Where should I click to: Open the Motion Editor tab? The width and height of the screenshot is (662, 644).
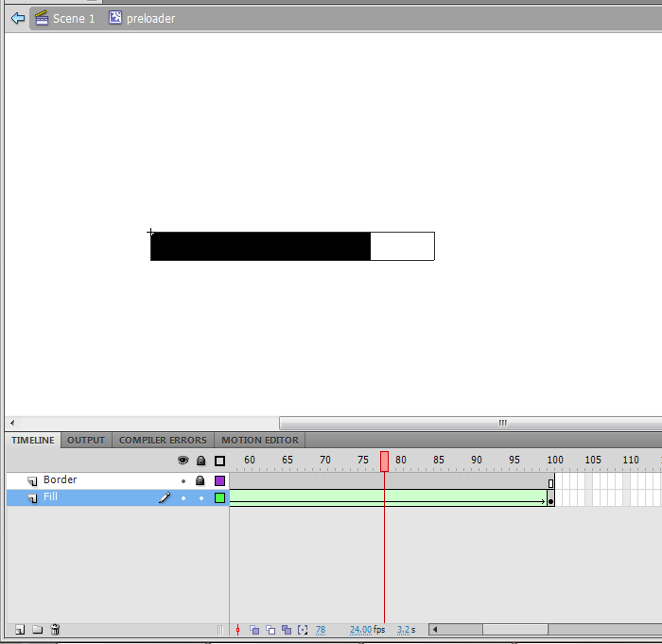pyautogui.click(x=260, y=440)
